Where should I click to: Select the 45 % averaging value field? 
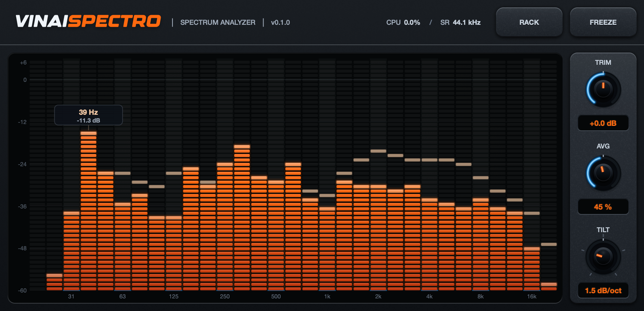pyautogui.click(x=603, y=207)
